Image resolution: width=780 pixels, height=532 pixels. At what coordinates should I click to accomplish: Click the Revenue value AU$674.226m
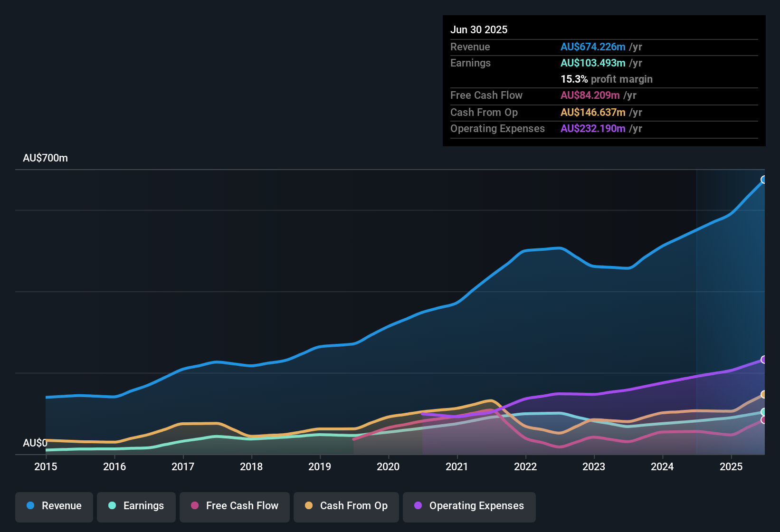tap(592, 47)
